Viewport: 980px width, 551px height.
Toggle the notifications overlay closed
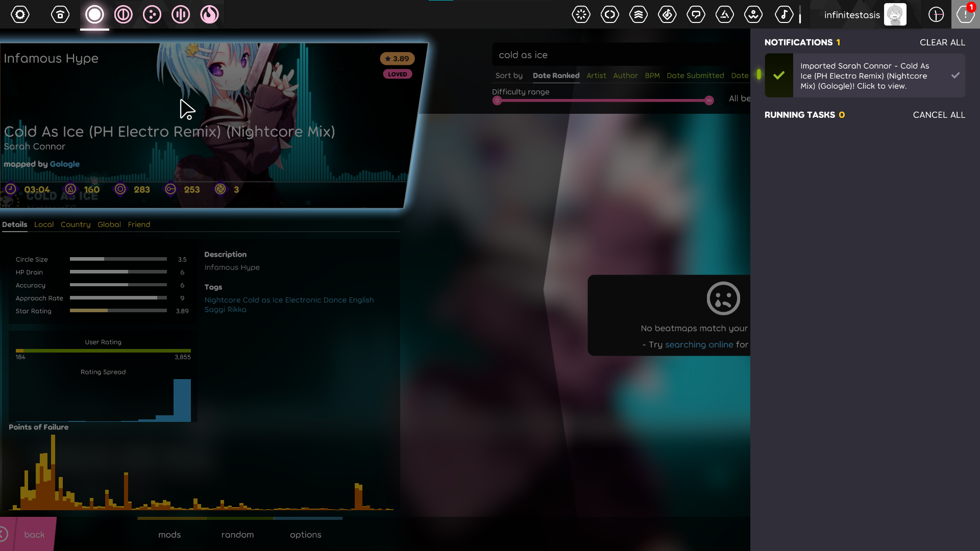click(965, 14)
